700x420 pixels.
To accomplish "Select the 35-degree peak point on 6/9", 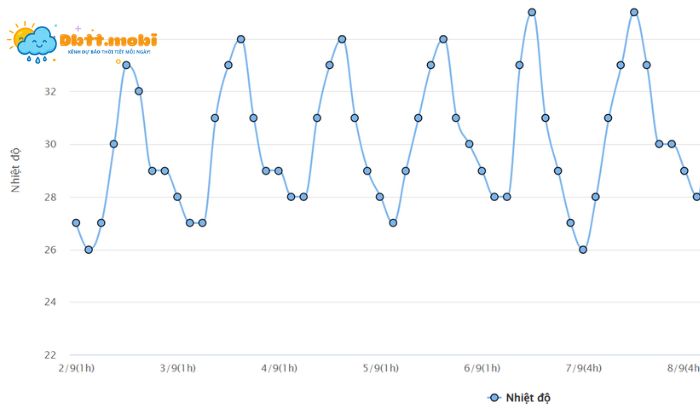I will [532, 13].
